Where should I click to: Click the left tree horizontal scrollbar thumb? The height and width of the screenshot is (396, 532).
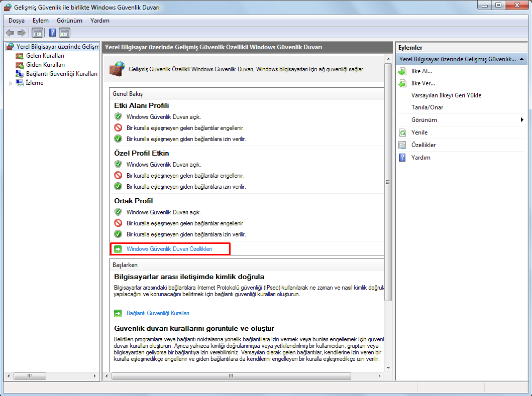30,376
